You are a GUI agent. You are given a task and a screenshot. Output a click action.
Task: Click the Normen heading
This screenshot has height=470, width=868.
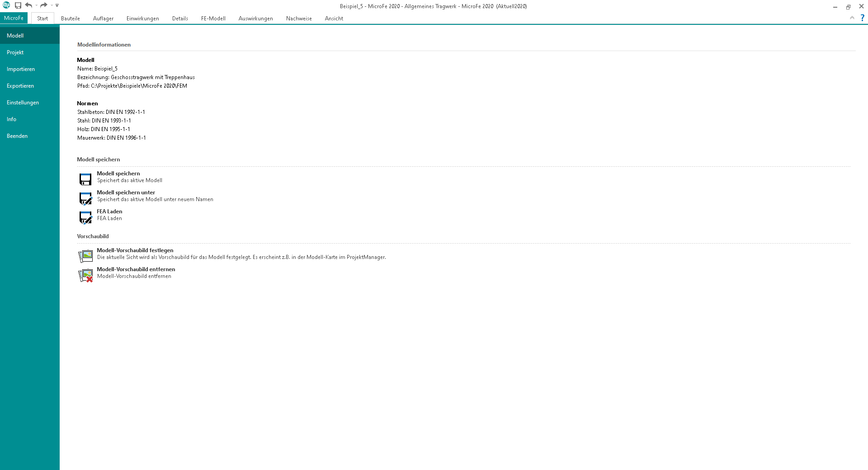coord(87,103)
